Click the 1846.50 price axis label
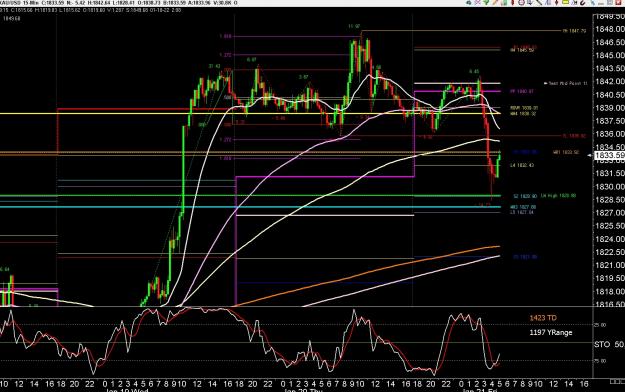This screenshot has width=625, height=392. click(609, 42)
